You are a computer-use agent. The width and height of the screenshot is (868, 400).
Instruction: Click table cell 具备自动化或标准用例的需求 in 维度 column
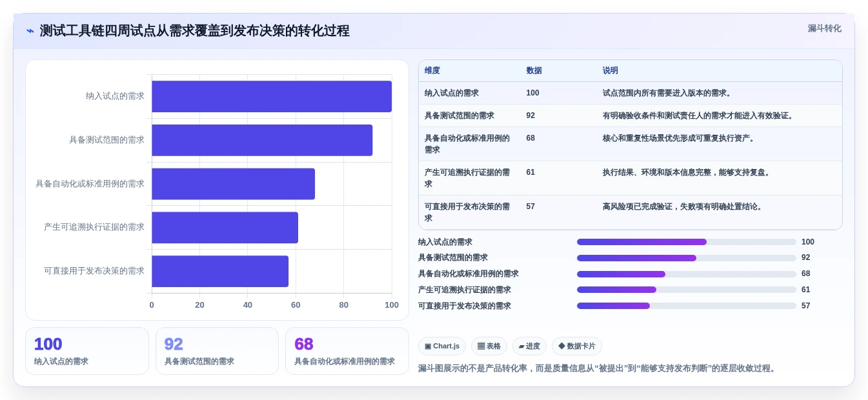468,144
